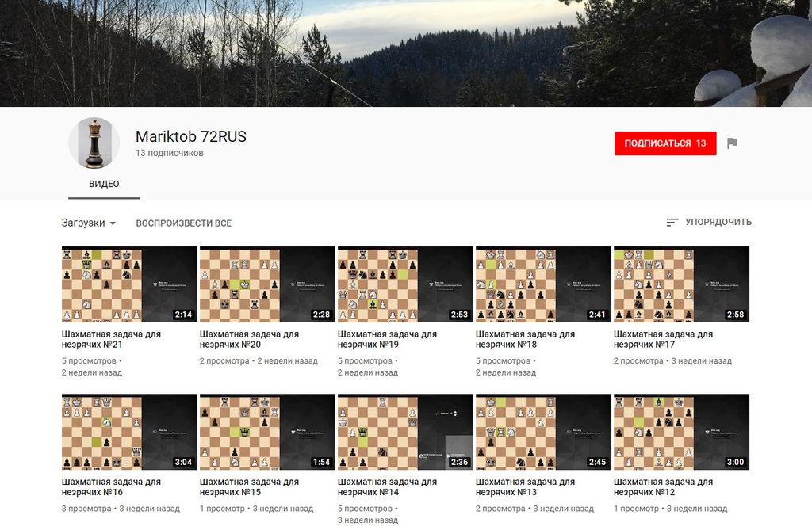Open video thumbnail for задача №21
Viewport: 812px width, 530px height.
point(129,284)
